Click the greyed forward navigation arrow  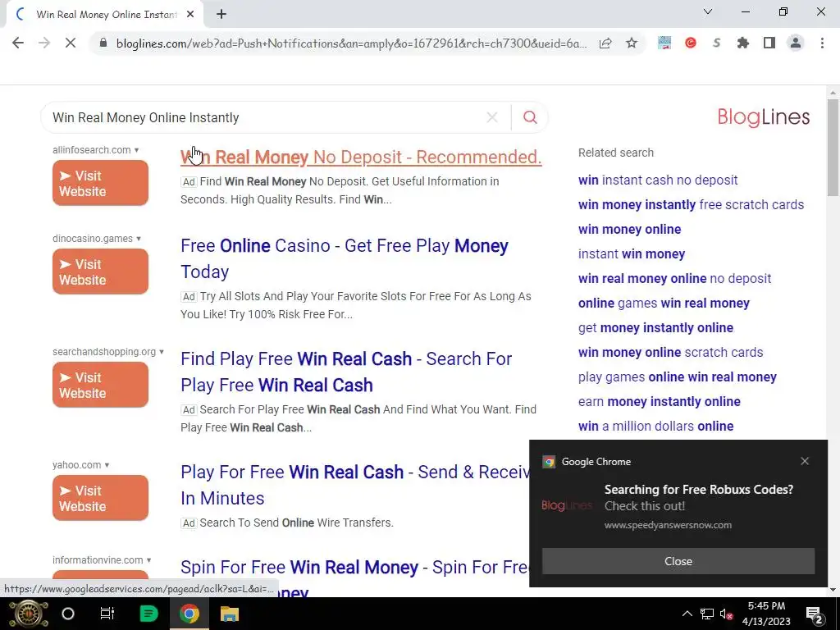[44, 43]
